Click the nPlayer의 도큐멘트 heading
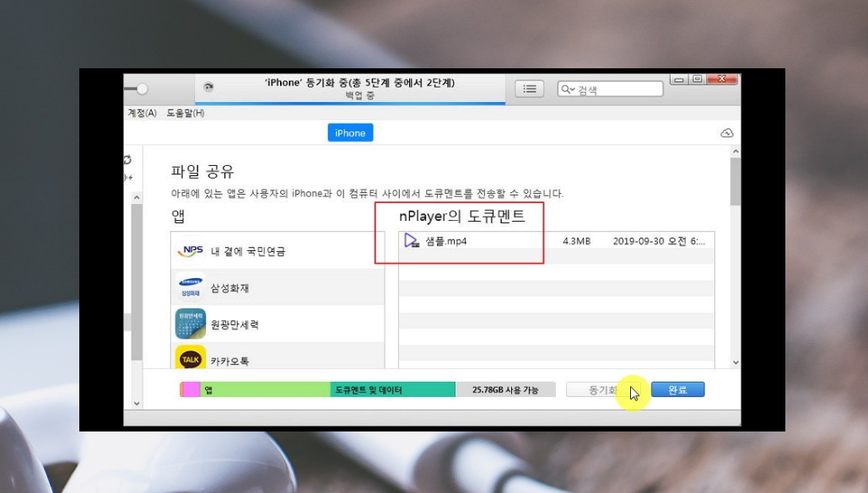 coord(462,216)
